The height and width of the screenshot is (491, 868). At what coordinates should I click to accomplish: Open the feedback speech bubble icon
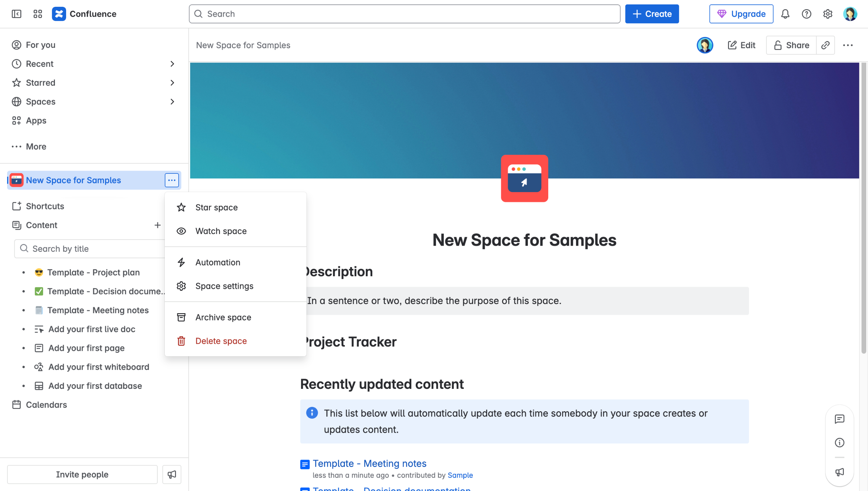pyautogui.click(x=840, y=419)
